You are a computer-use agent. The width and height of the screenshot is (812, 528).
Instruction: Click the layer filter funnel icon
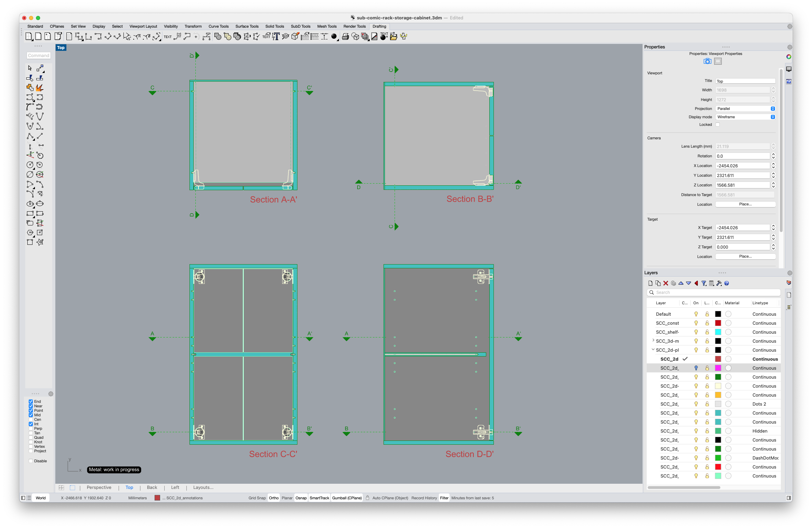point(704,283)
